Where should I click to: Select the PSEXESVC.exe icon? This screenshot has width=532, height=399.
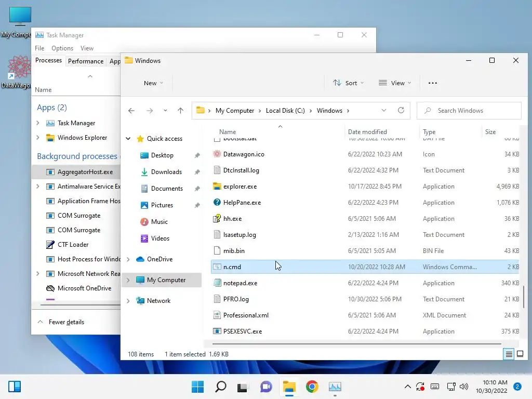click(217, 331)
